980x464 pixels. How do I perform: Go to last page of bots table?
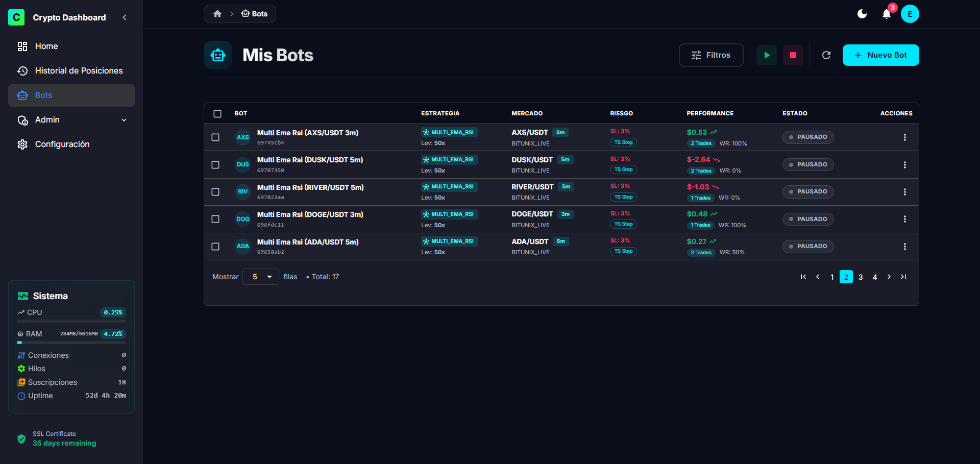pyautogui.click(x=903, y=277)
